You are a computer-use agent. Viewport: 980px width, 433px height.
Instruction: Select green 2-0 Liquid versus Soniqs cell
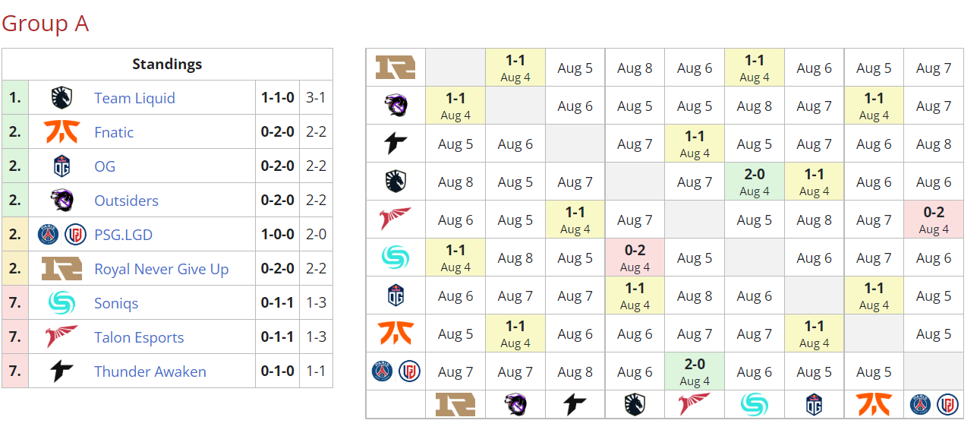tap(755, 182)
